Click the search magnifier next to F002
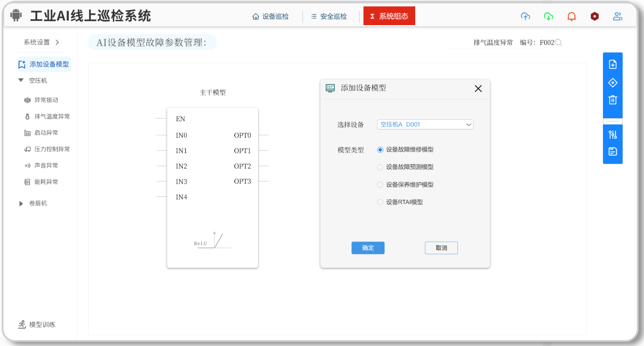Viewport: 644px width, 346px height. (x=558, y=43)
